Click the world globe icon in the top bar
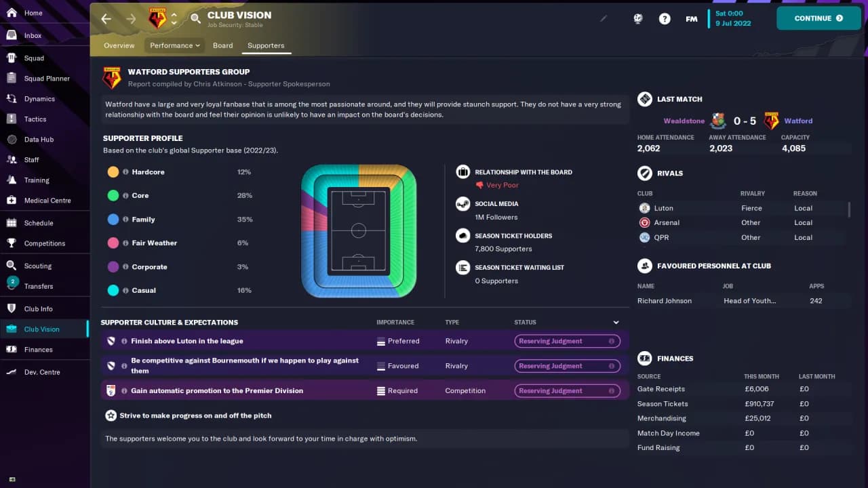The height and width of the screenshot is (488, 868). click(637, 19)
